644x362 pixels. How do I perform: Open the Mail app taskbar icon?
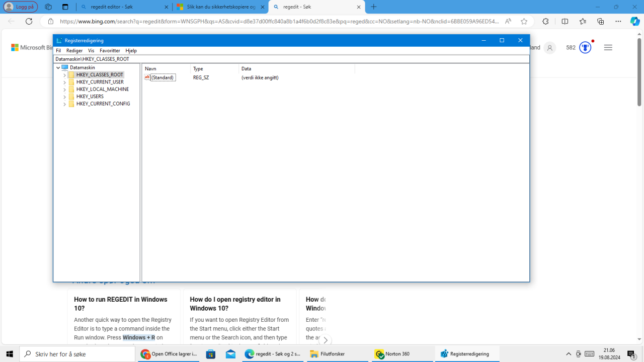[x=230, y=354]
